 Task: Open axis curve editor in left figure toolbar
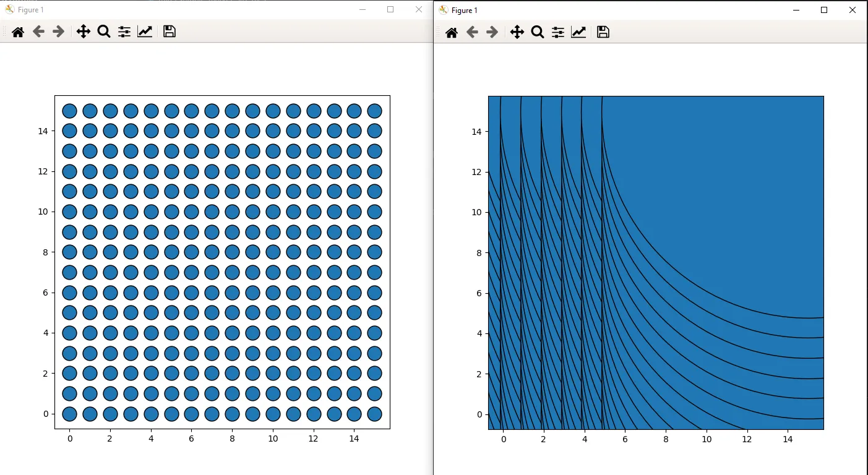[x=145, y=32]
